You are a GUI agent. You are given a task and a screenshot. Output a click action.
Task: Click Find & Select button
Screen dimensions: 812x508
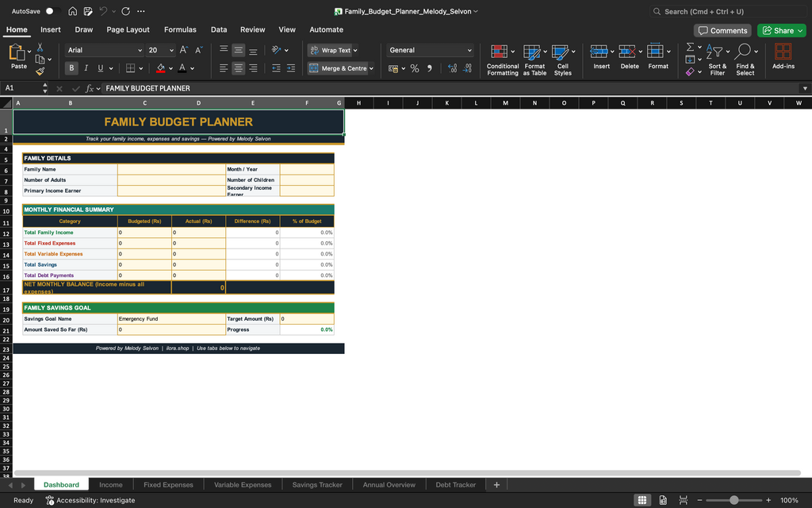(745, 60)
